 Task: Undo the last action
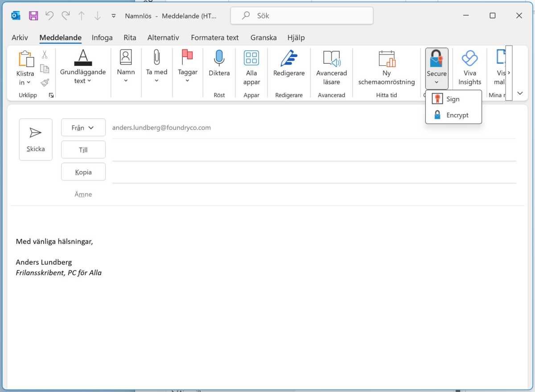coord(49,16)
